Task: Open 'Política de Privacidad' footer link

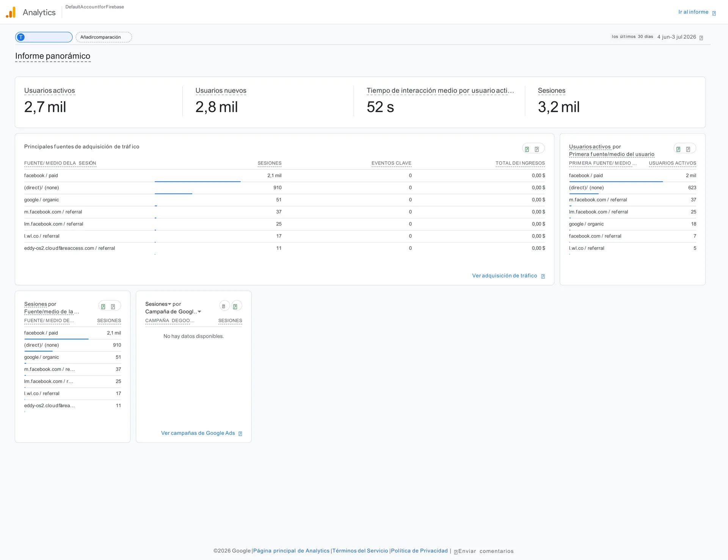Action: pyautogui.click(x=419, y=551)
